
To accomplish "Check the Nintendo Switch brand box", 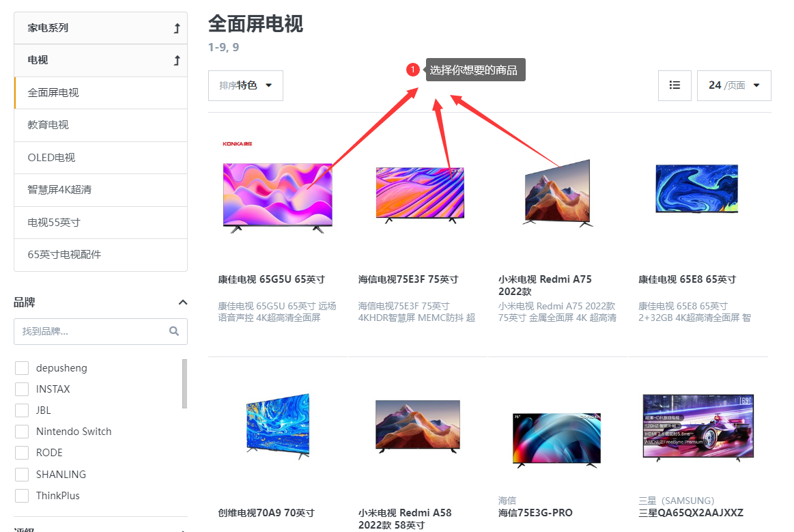I will click(22, 432).
